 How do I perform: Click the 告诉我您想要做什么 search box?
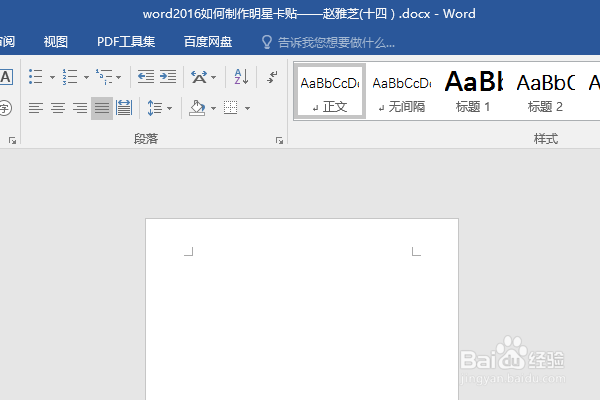tap(336, 42)
